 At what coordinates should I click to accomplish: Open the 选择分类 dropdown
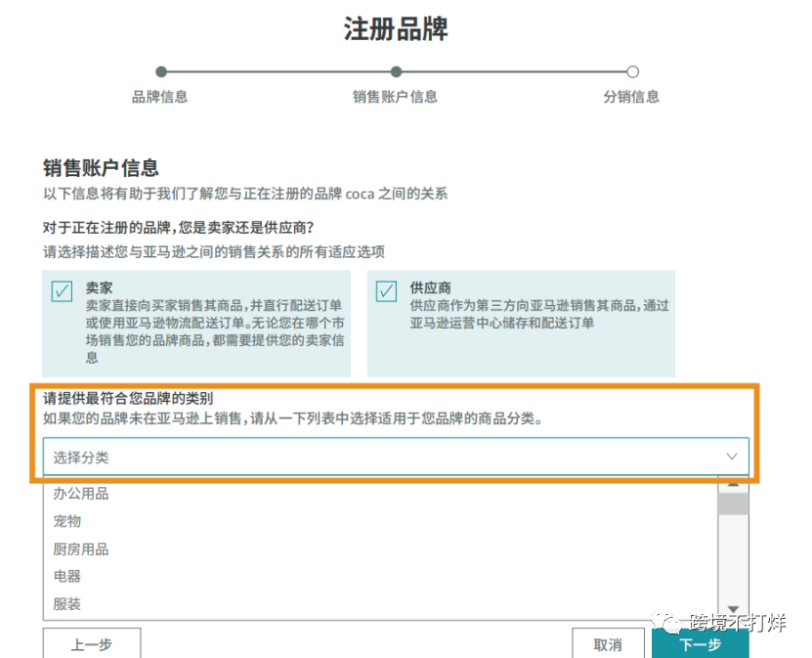click(391, 456)
